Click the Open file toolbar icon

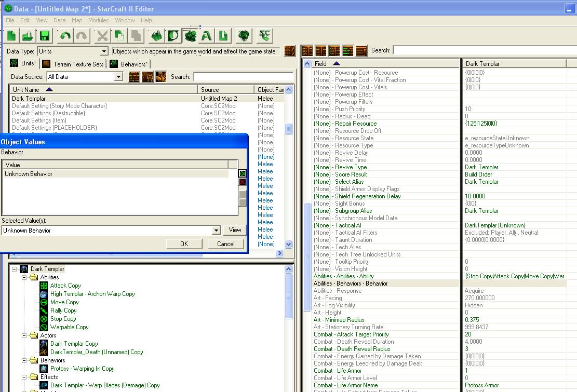tap(28, 36)
